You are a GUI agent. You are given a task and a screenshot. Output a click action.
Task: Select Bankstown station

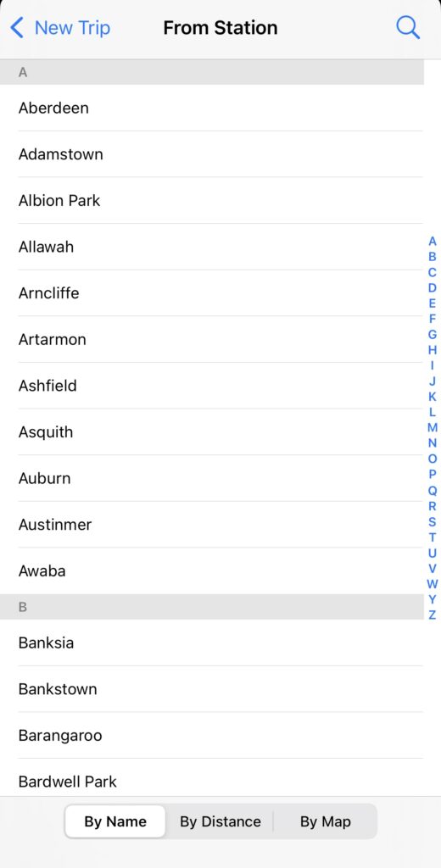212,689
